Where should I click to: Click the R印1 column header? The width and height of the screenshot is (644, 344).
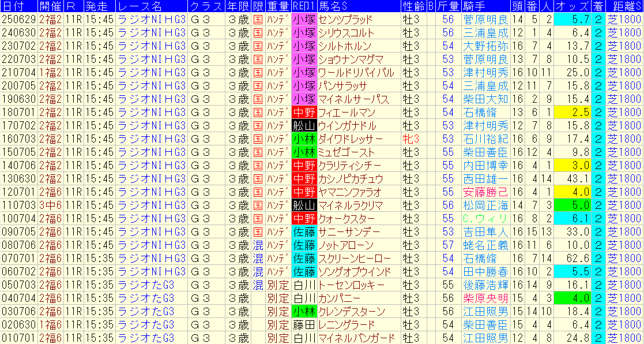point(304,6)
